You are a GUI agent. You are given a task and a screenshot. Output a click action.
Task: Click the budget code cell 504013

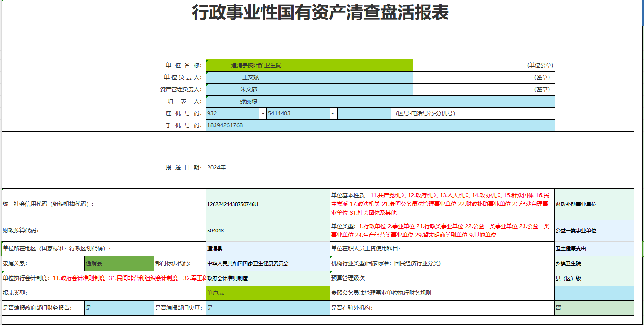coord(268,231)
